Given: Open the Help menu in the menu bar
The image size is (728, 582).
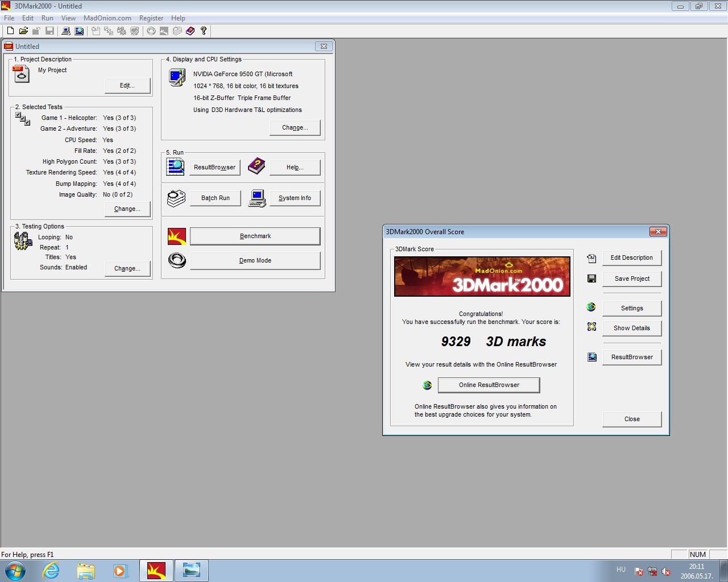Looking at the screenshot, I should [178, 18].
